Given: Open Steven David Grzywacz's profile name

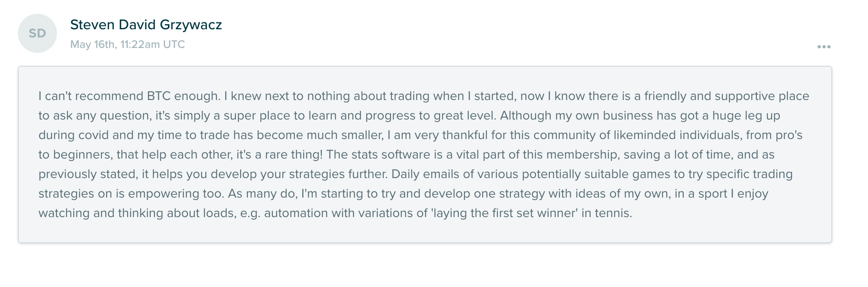Looking at the screenshot, I should (146, 25).
